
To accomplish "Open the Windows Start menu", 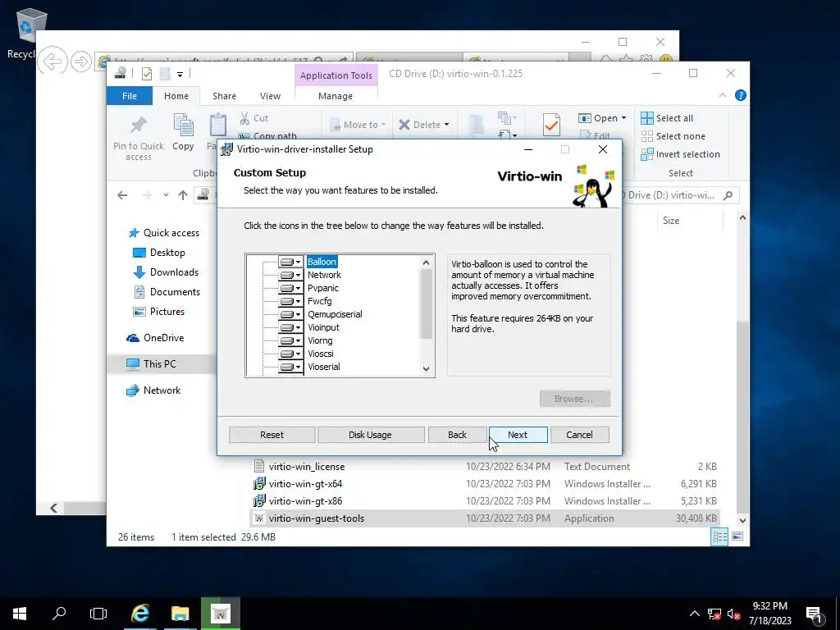I will pos(20,614).
